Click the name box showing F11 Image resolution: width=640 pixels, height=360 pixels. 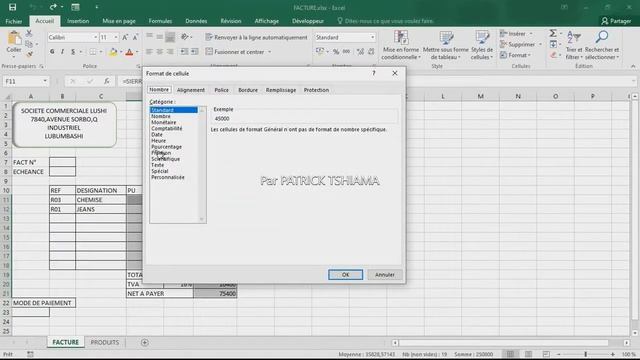coord(25,81)
